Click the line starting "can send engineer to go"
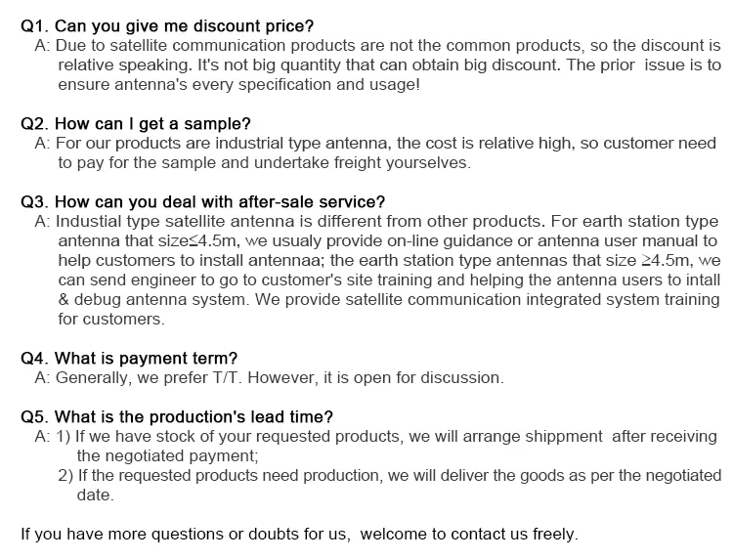The height and width of the screenshot is (560, 733). [x=389, y=280]
